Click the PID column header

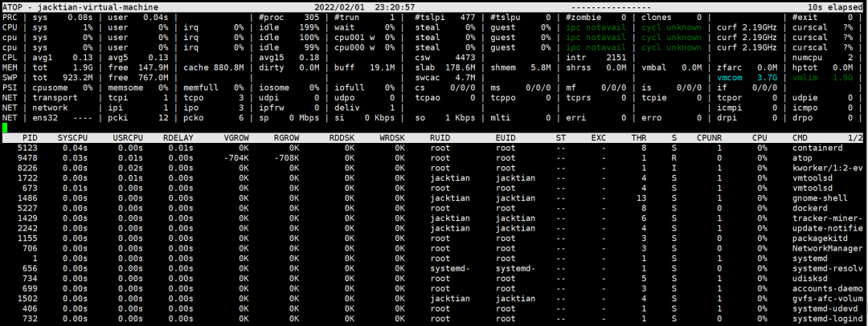[30, 138]
